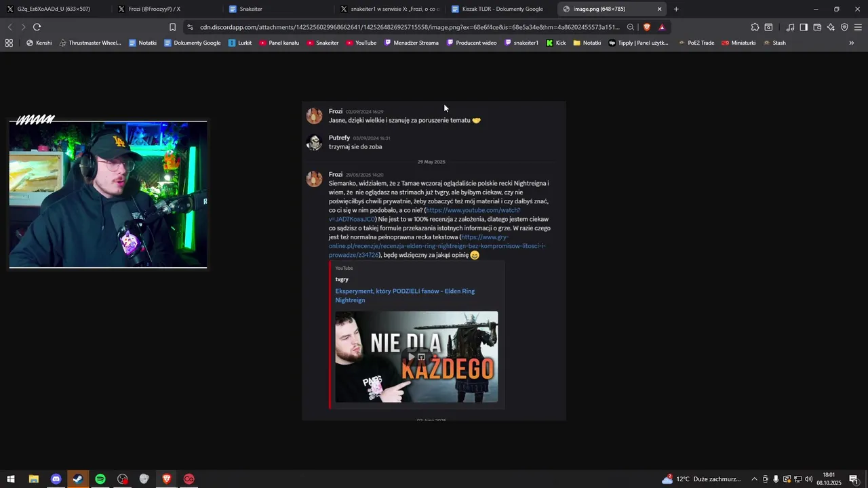
Task: Open Brave Rewards triangle icon
Action: pos(662,27)
